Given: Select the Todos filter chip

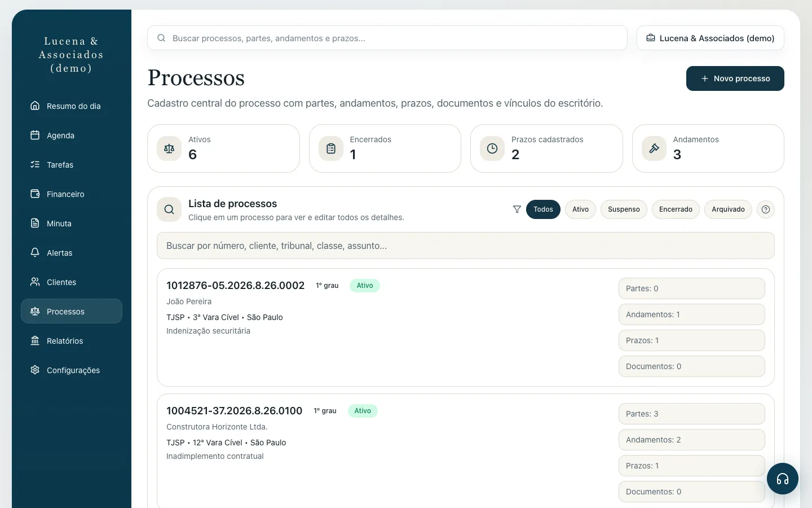Looking at the screenshot, I should [x=543, y=209].
